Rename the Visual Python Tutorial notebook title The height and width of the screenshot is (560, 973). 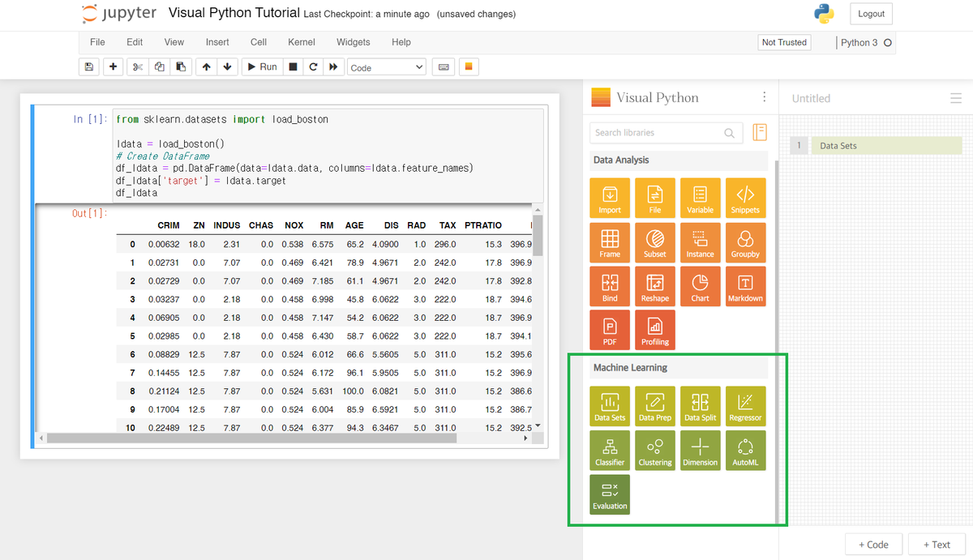(x=234, y=13)
